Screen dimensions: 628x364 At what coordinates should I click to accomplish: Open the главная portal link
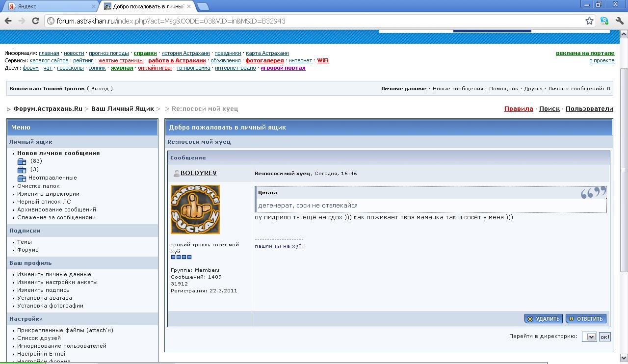[49, 53]
